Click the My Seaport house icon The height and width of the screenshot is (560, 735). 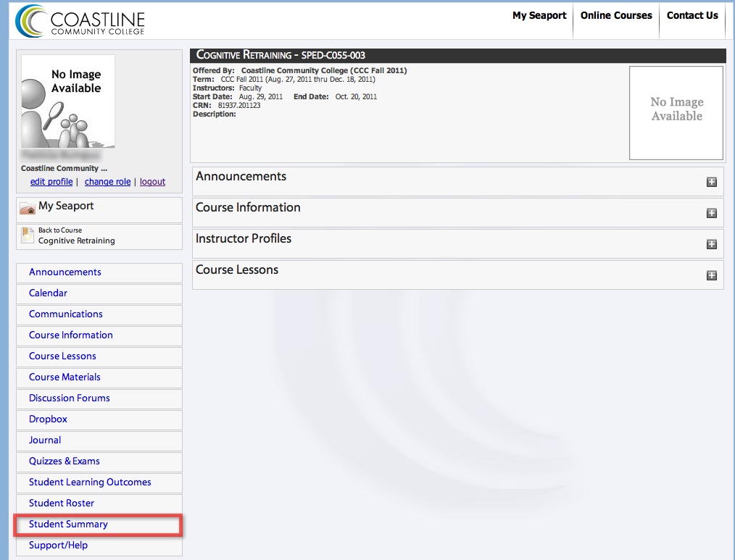coord(28,208)
